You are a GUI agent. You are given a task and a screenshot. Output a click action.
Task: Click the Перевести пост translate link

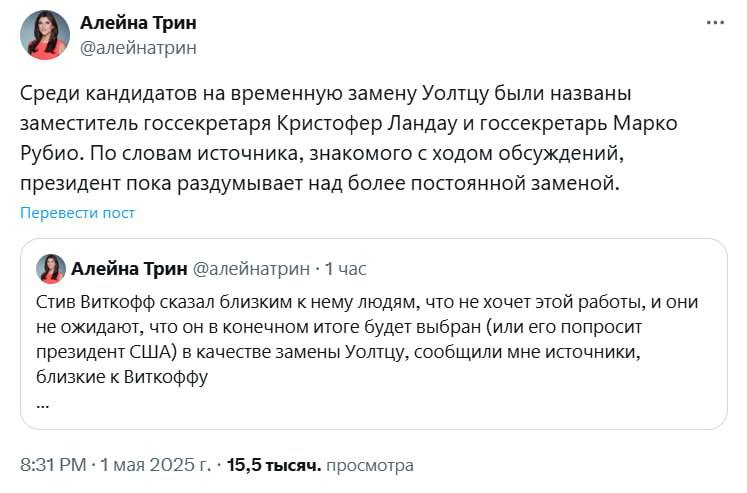point(77,213)
